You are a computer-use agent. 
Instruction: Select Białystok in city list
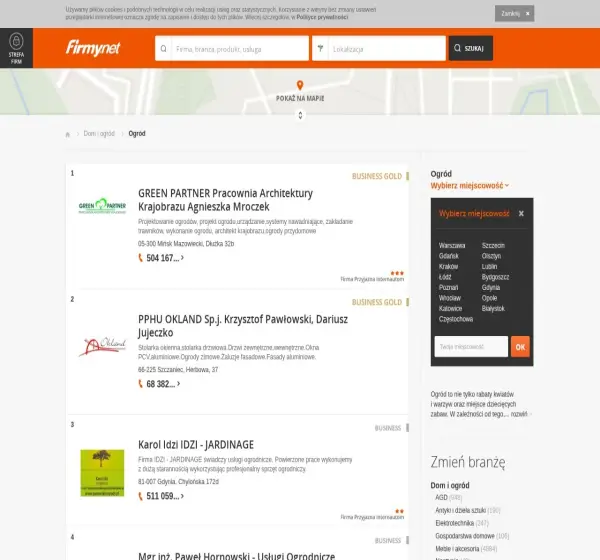[493, 309]
